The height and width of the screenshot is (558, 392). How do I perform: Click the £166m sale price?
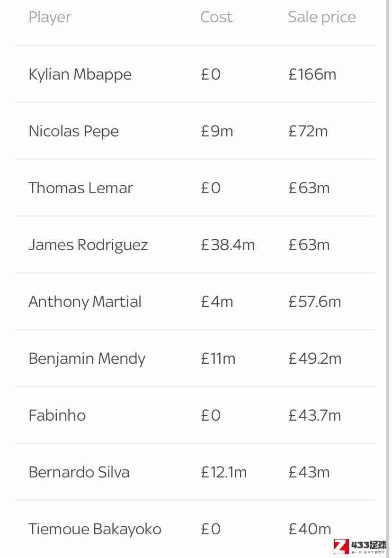coord(312,74)
